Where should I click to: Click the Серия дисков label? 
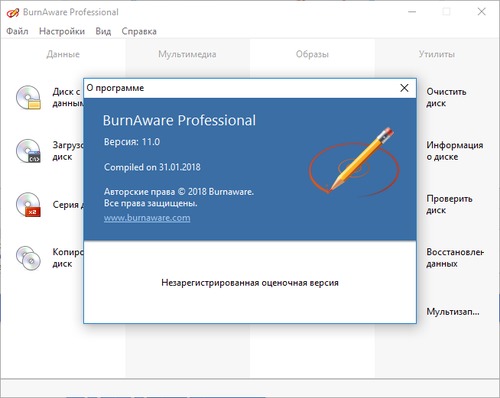click(x=68, y=204)
